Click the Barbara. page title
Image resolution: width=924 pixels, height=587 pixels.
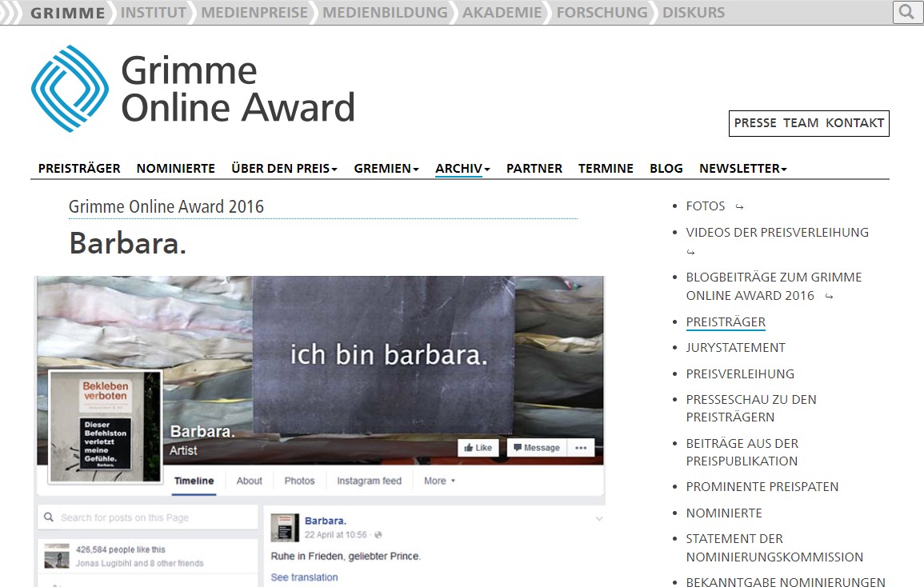(127, 243)
